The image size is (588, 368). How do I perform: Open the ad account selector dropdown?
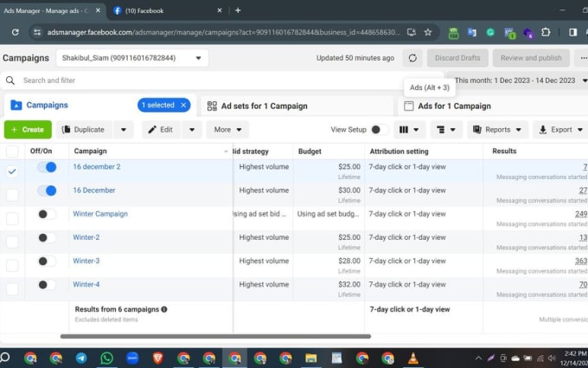132,58
